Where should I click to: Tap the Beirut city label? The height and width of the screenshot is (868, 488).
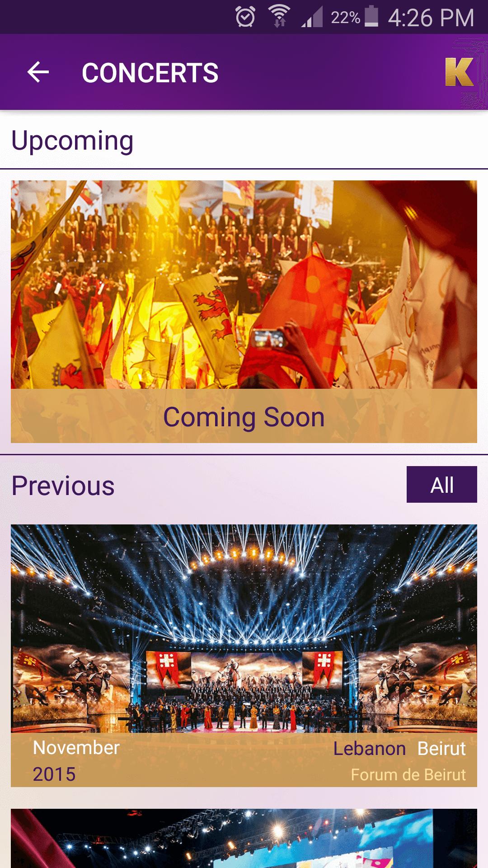[441, 749]
